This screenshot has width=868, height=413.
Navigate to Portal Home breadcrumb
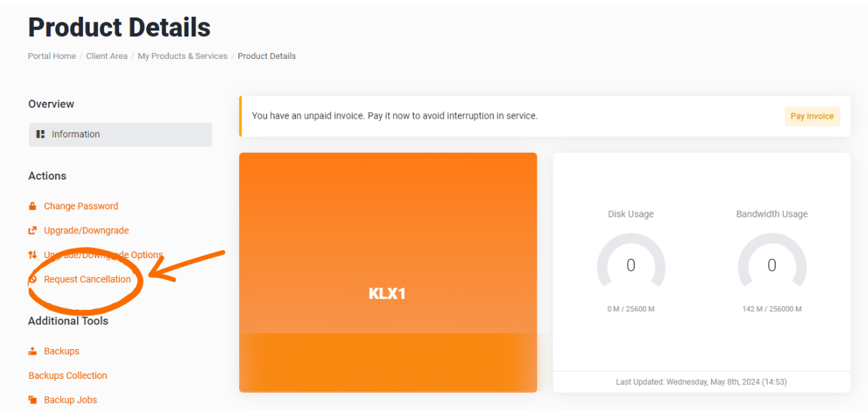52,56
